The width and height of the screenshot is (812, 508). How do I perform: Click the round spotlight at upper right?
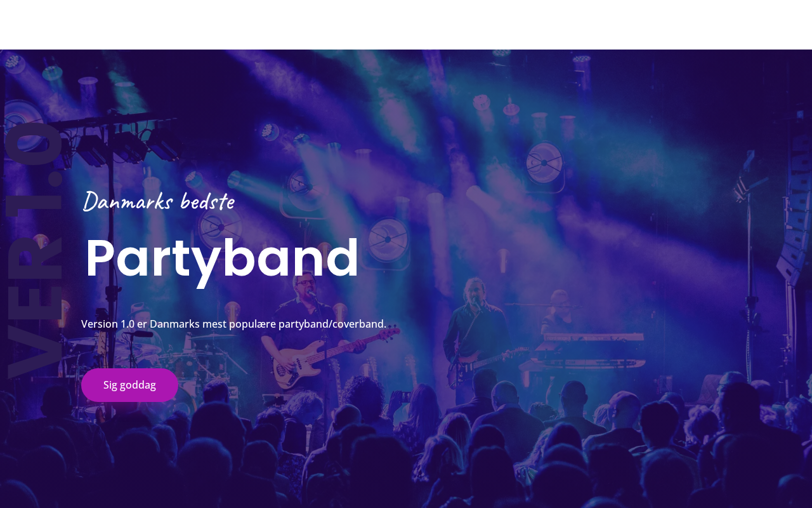pyautogui.click(x=544, y=163)
